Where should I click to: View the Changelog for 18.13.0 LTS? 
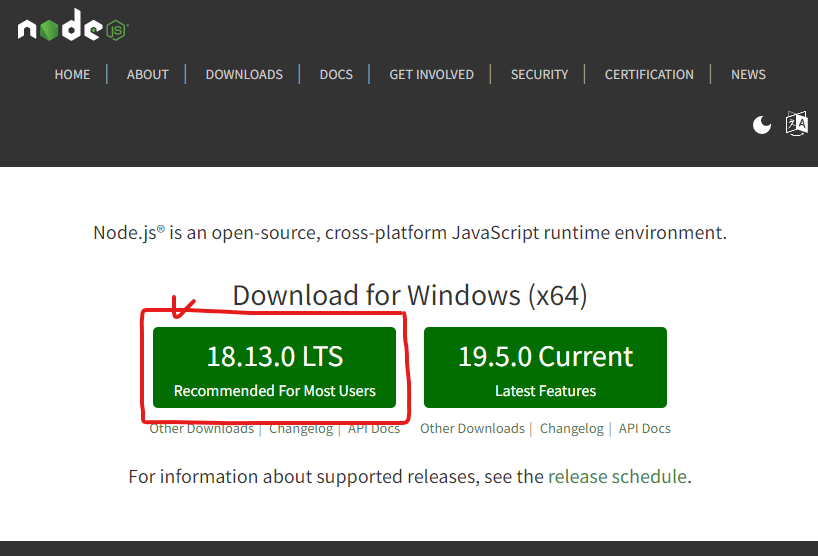pyautogui.click(x=301, y=429)
